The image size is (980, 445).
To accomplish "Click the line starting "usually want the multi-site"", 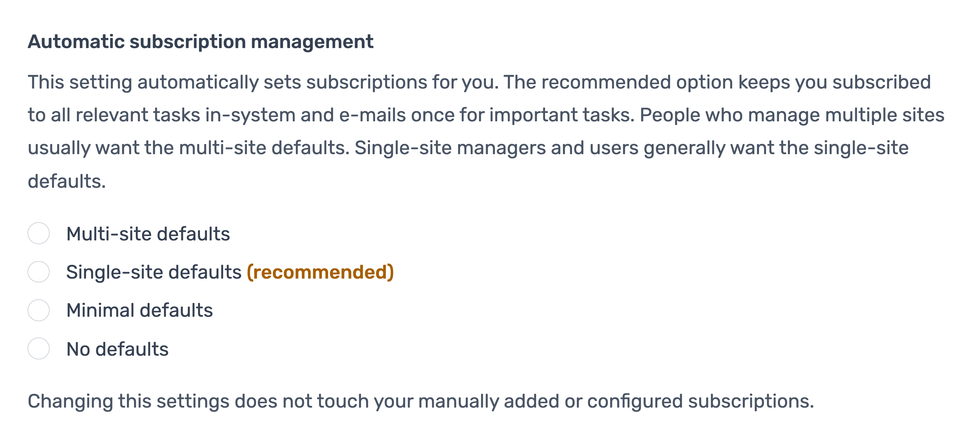I will (x=468, y=148).
